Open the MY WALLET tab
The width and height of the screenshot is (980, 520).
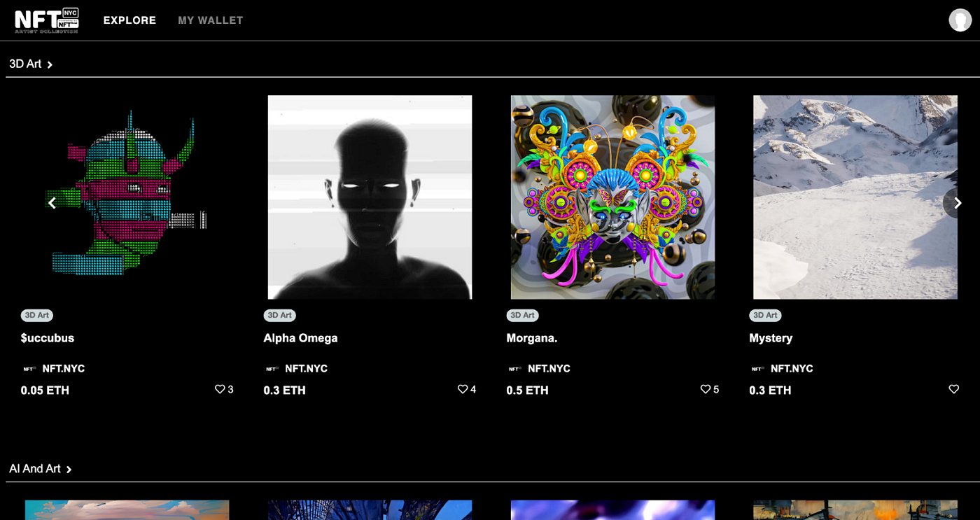tap(211, 20)
